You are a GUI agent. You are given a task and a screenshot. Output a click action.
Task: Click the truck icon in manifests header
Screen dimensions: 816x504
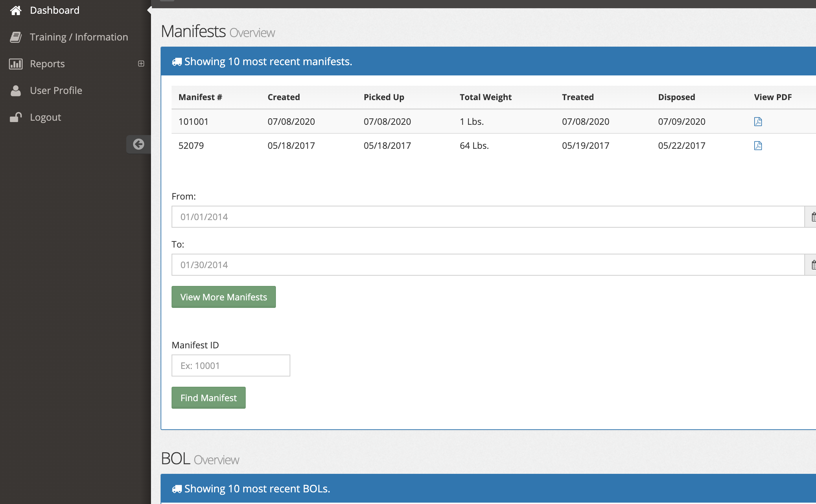coord(177,62)
